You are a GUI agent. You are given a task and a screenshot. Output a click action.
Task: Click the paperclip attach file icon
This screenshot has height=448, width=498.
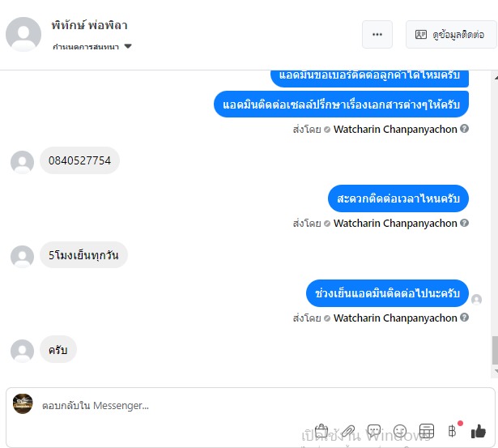point(348,432)
